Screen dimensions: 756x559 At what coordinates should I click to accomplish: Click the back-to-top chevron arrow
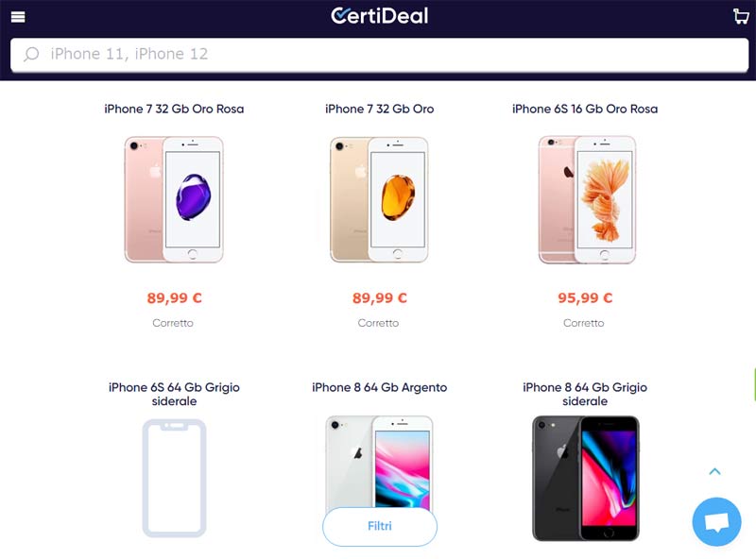715,471
